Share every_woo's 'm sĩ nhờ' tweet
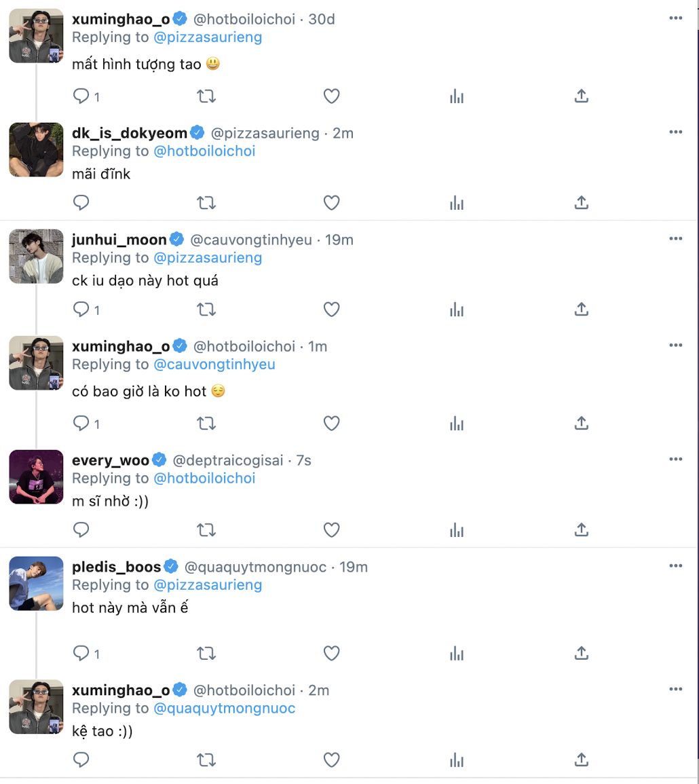The image size is (699, 784). tap(582, 529)
